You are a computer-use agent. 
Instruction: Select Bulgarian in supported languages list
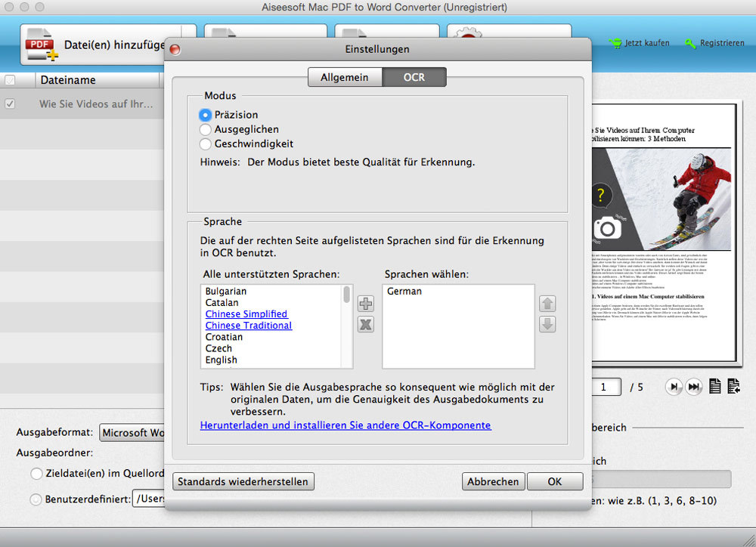click(x=225, y=291)
